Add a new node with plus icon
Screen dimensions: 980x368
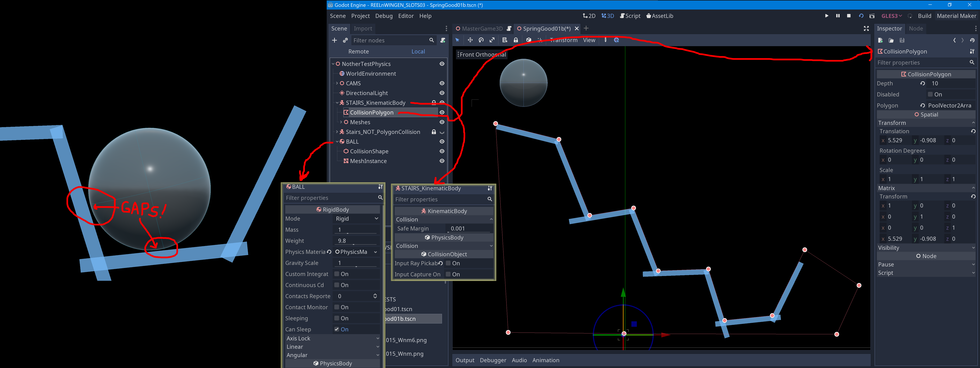point(334,40)
